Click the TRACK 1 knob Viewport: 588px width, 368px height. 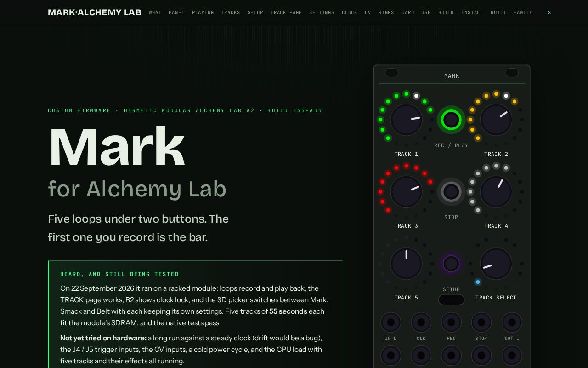pyautogui.click(x=406, y=120)
